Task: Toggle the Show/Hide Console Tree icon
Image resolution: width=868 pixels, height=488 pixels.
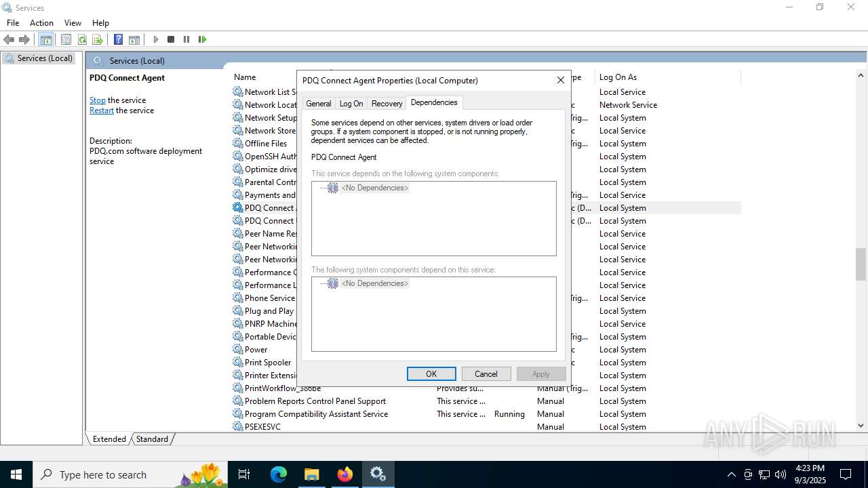Action: [46, 39]
